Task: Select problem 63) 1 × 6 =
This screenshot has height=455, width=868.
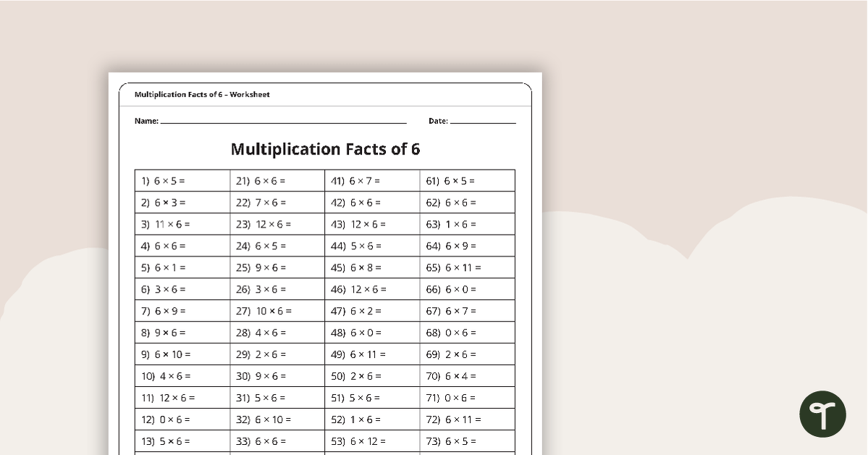Action: pyautogui.click(x=450, y=224)
